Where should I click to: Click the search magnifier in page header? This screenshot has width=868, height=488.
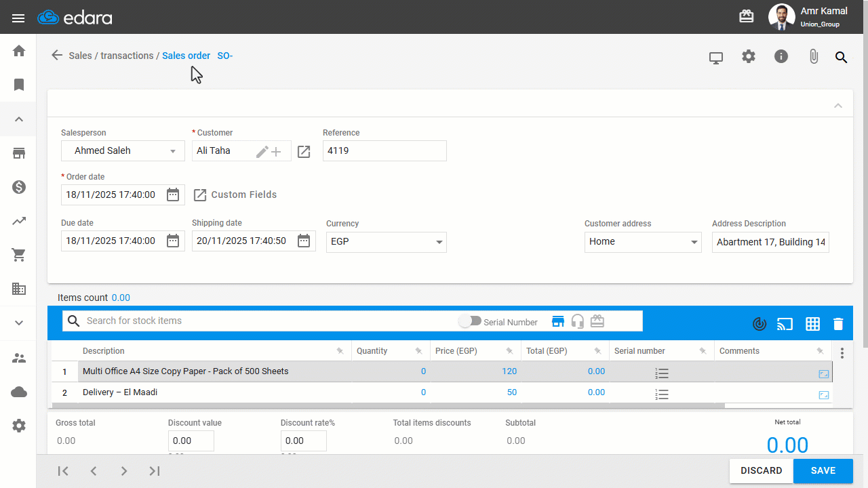pos(841,58)
